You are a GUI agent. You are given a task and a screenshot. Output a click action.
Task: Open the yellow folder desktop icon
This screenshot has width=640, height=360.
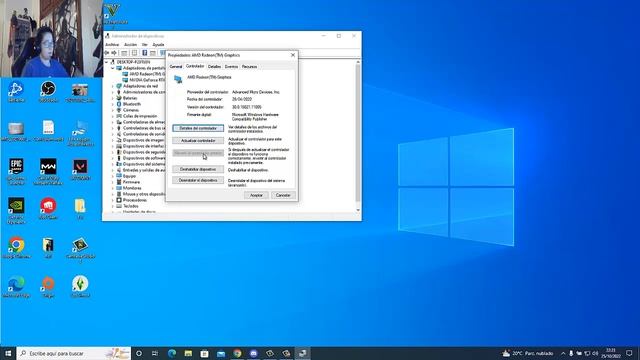(80, 209)
